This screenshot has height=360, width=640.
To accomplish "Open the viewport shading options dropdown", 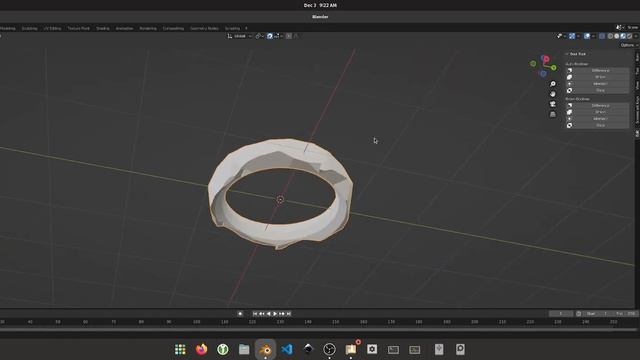I will tap(636, 36).
